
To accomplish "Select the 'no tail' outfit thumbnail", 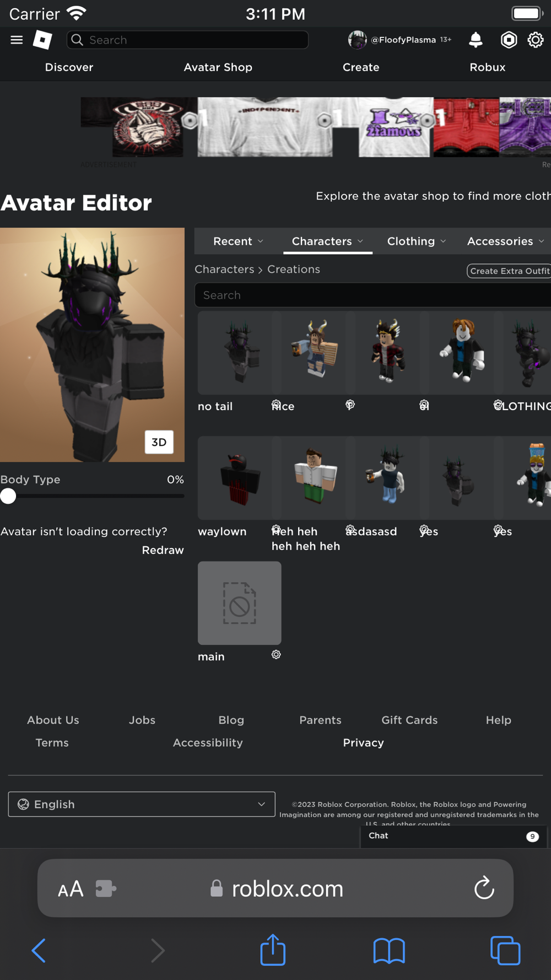I will tap(239, 353).
